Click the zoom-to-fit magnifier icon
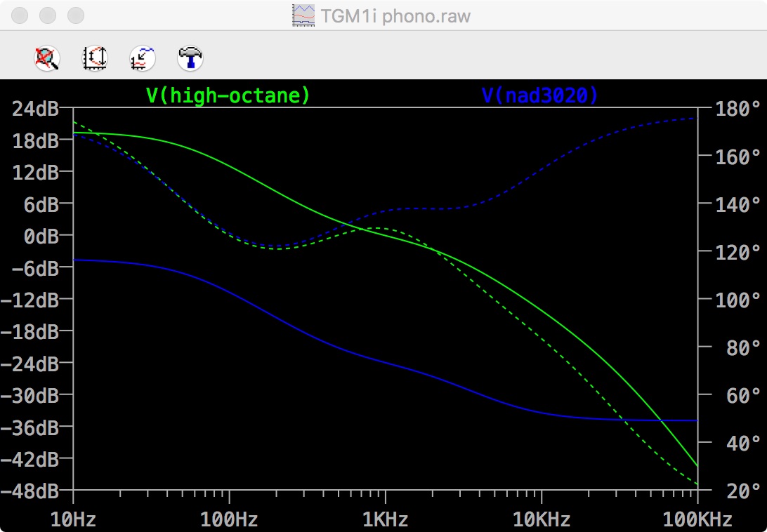Viewport: 767px width, 532px height. pyautogui.click(x=47, y=58)
